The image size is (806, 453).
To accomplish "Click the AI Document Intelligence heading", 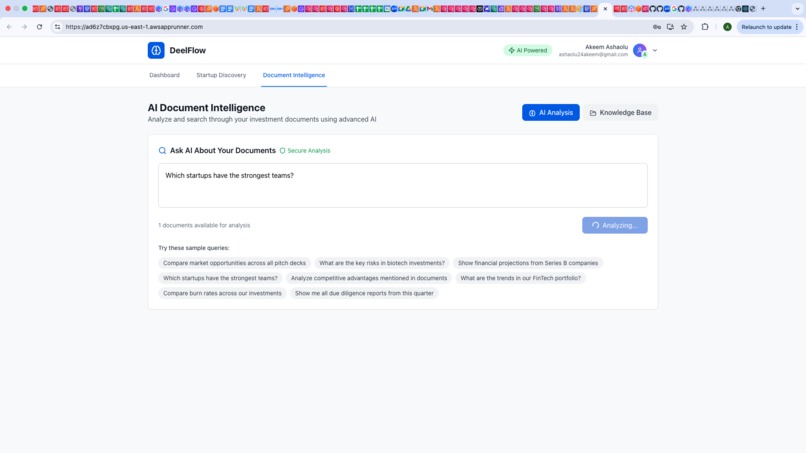I will 207,107.
